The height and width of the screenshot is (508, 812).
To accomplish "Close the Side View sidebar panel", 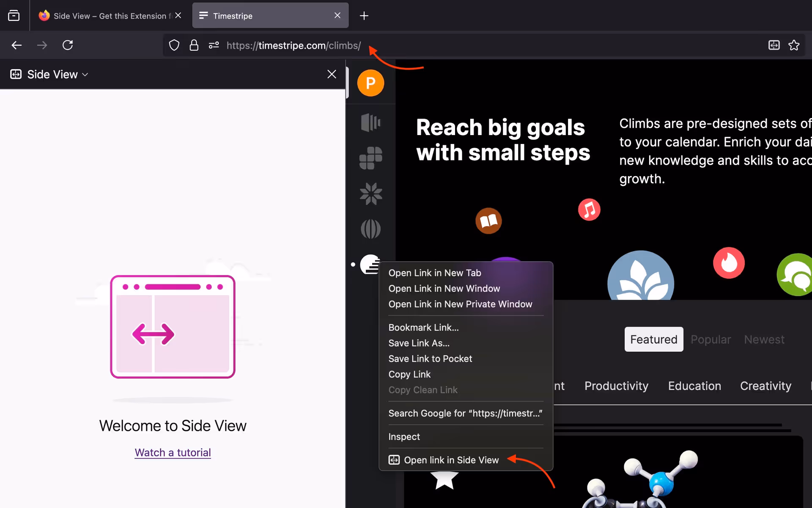I will pyautogui.click(x=332, y=75).
